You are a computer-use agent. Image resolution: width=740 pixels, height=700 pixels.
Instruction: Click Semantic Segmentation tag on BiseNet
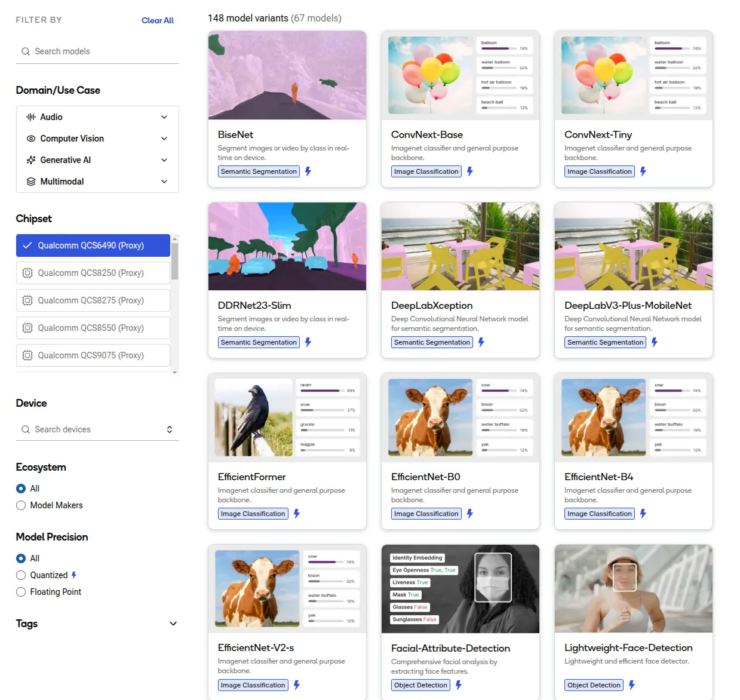point(259,171)
